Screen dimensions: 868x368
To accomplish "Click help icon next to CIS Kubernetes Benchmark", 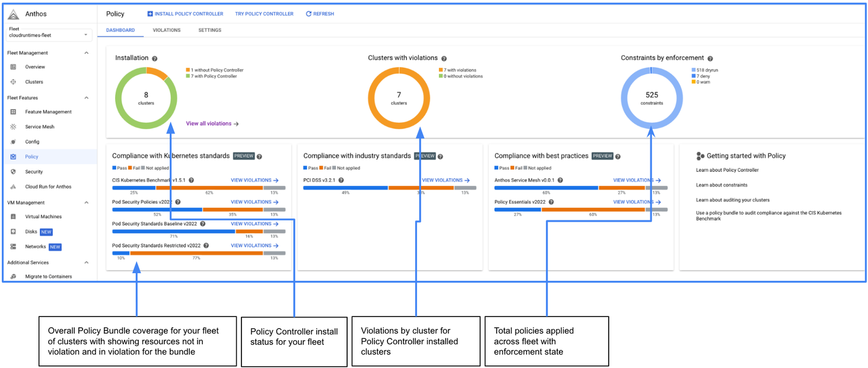I will (x=192, y=180).
